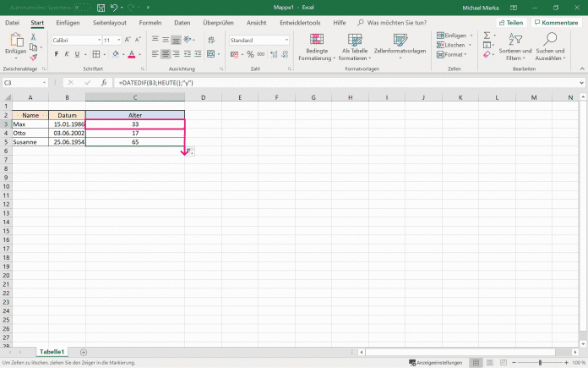The height and width of the screenshot is (368, 588).
Task: Open the Kommentare button
Action: [557, 23]
